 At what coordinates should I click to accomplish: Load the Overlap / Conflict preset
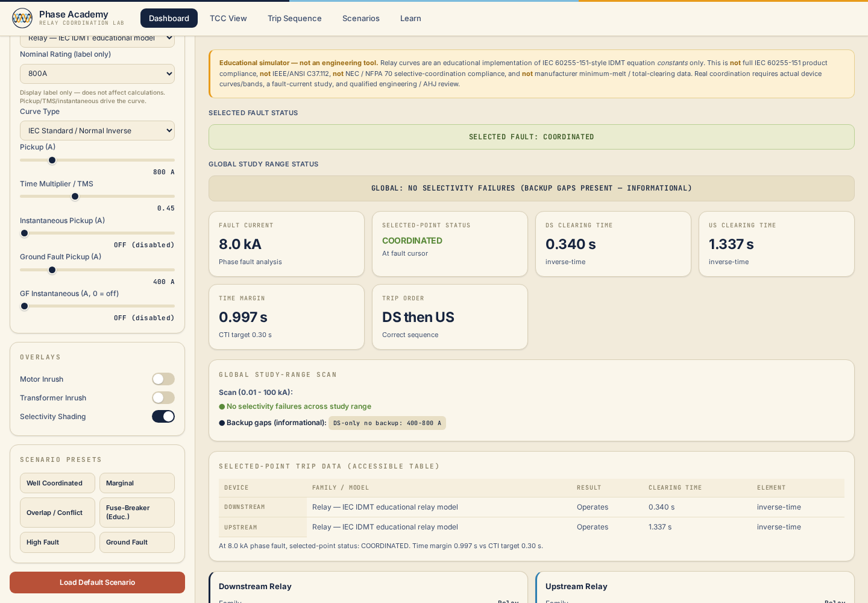[57, 513]
